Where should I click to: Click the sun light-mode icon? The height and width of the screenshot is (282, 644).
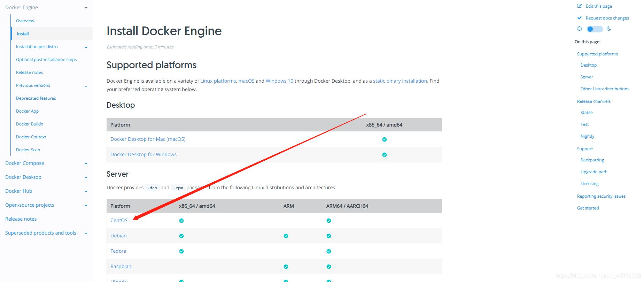[579, 29]
